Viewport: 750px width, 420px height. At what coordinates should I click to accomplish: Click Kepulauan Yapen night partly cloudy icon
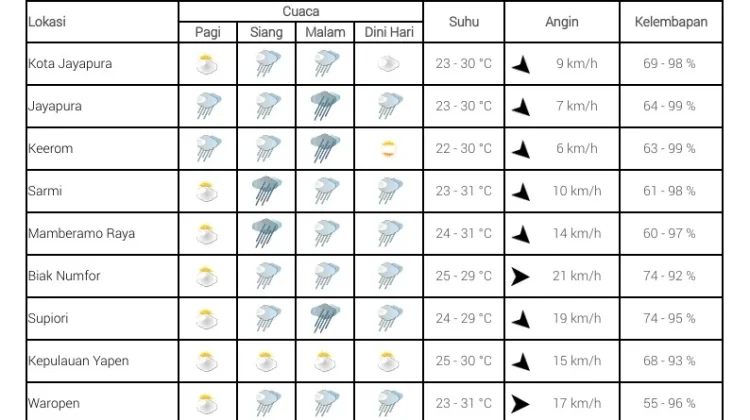click(x=325, y=361)
